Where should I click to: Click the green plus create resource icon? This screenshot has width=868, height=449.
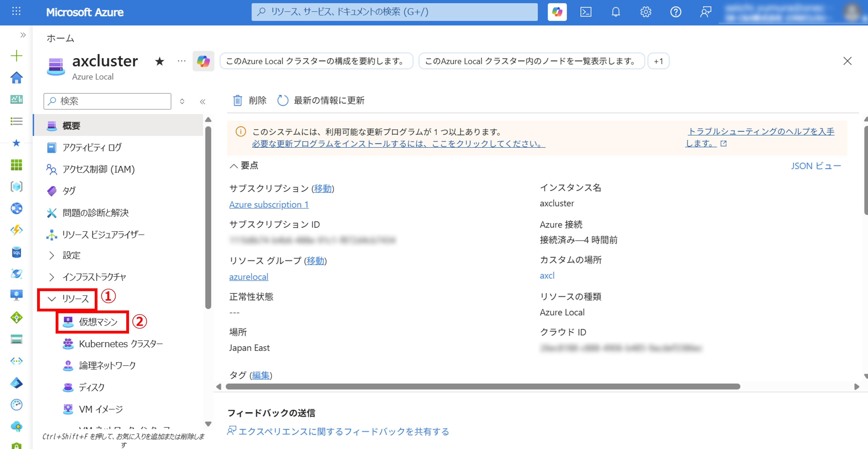point(17,56)
